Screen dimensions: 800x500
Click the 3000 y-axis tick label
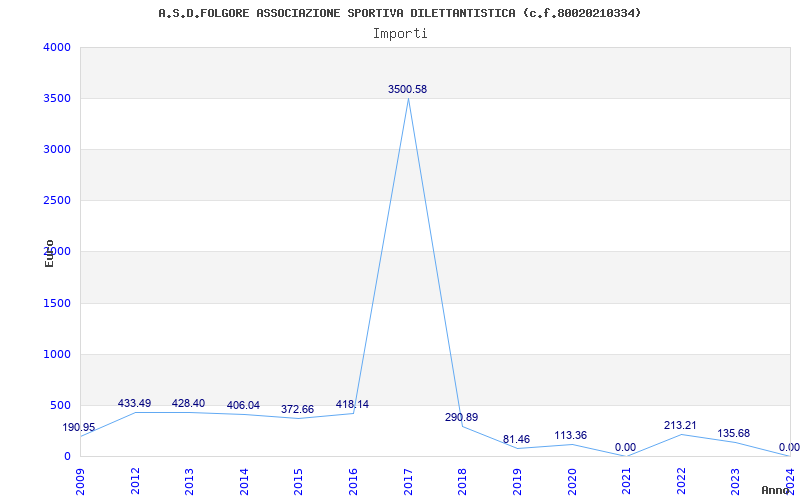[57, 149]
